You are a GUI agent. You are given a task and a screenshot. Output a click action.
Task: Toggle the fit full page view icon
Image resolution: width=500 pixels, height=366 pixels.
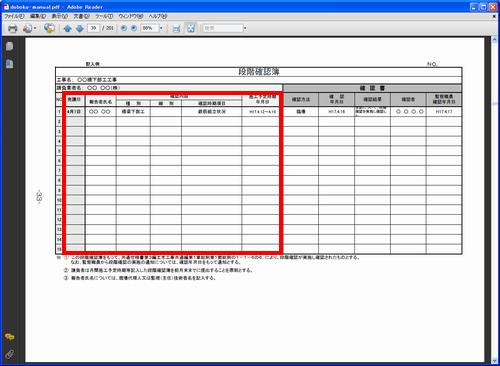[191, 28]
